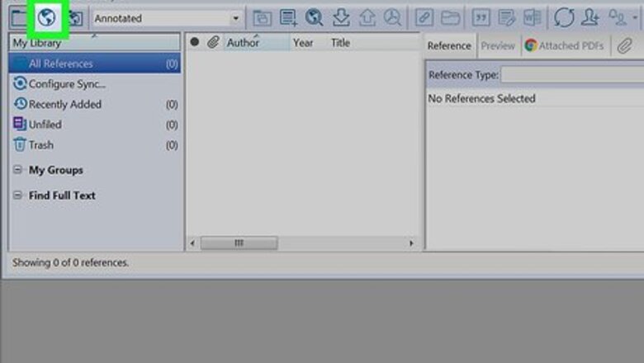This screenshot has width=644, height=363.
Task: Sort references by Author column
Action: [x=257, y=42]
